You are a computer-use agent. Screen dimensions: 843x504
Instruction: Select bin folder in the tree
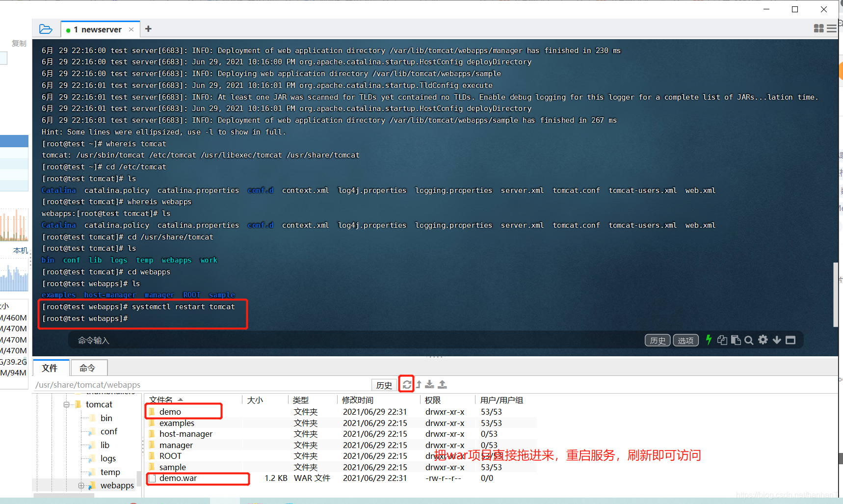[x=106, y=418]
